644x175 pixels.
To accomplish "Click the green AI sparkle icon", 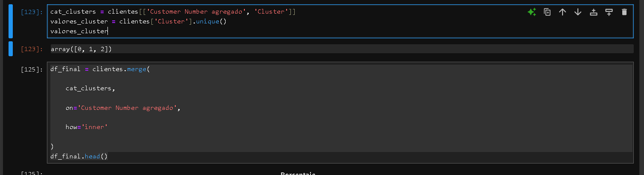I will [x=531, y=12].
